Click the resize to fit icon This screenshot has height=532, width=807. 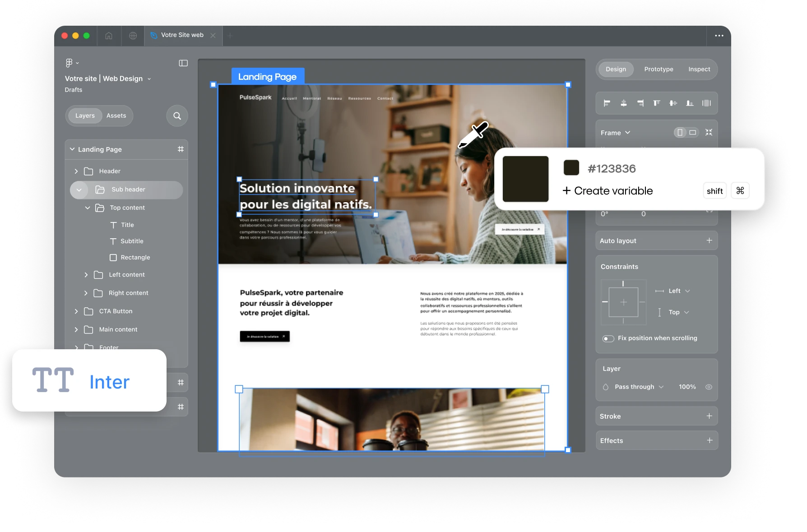tap(709, 132)
